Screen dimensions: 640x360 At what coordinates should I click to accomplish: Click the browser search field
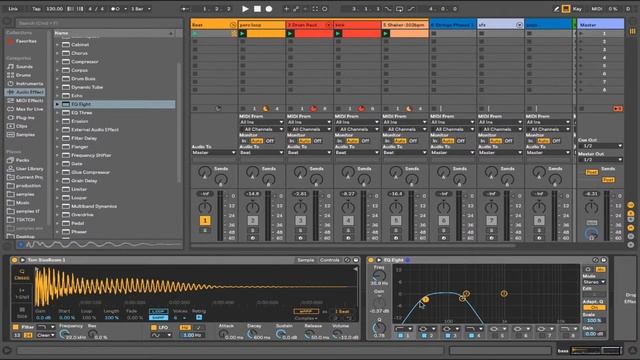98,23
